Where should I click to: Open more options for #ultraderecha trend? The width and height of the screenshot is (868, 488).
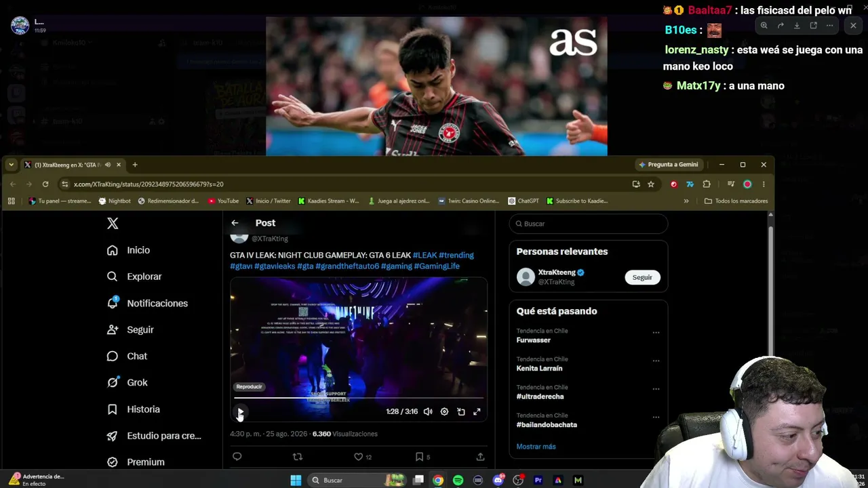(656, 389)
